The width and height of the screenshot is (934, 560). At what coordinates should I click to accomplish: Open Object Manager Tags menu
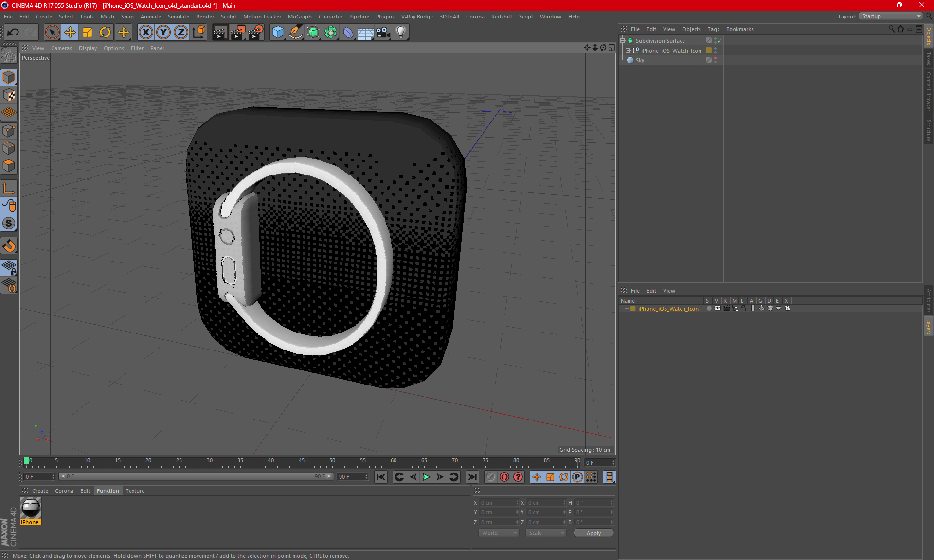click(713, 29)
